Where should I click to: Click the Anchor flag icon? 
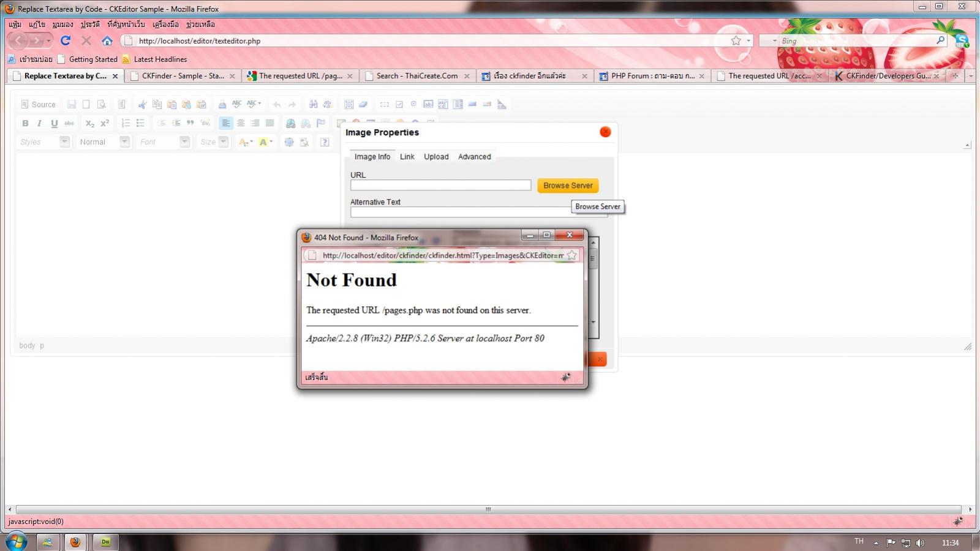coord(320,123)
